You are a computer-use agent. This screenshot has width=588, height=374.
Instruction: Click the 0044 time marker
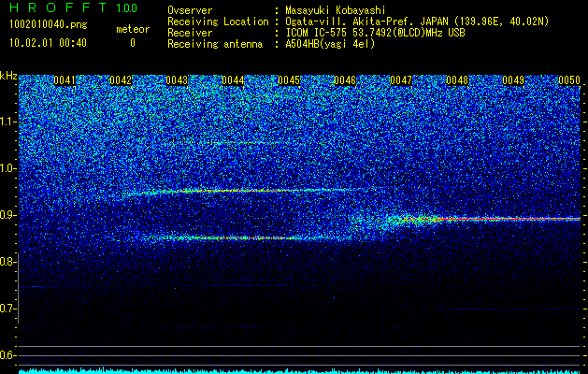(x=233, y=80)
